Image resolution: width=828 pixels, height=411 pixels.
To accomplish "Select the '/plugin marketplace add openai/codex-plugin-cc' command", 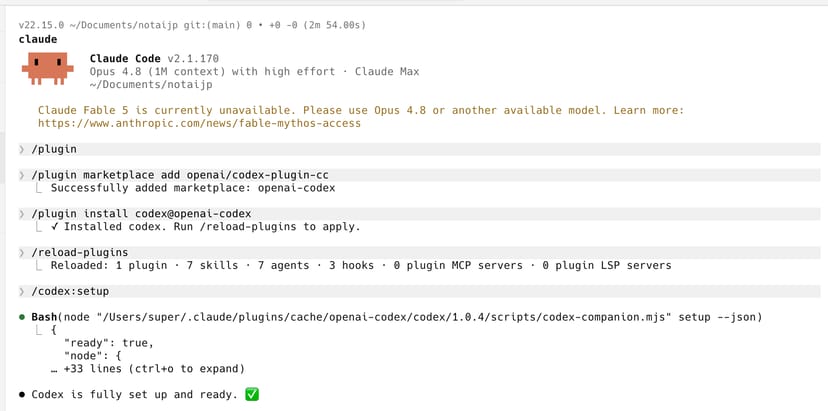I will pyautogui.click(x=419, y=175).
